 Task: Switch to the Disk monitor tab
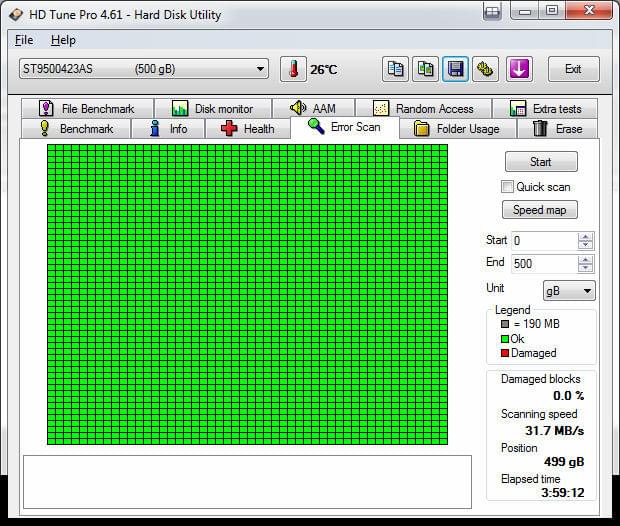point(213,109)
